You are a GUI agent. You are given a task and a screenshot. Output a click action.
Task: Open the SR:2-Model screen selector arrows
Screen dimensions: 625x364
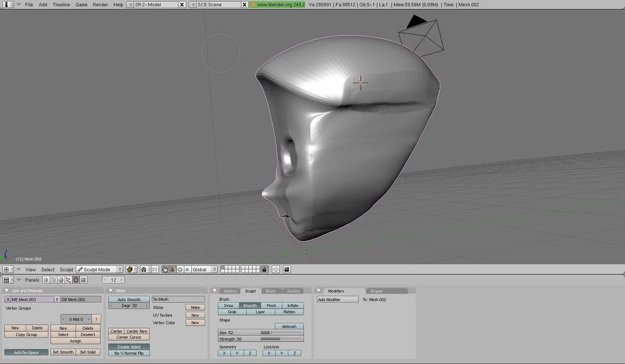click(131, 5)
